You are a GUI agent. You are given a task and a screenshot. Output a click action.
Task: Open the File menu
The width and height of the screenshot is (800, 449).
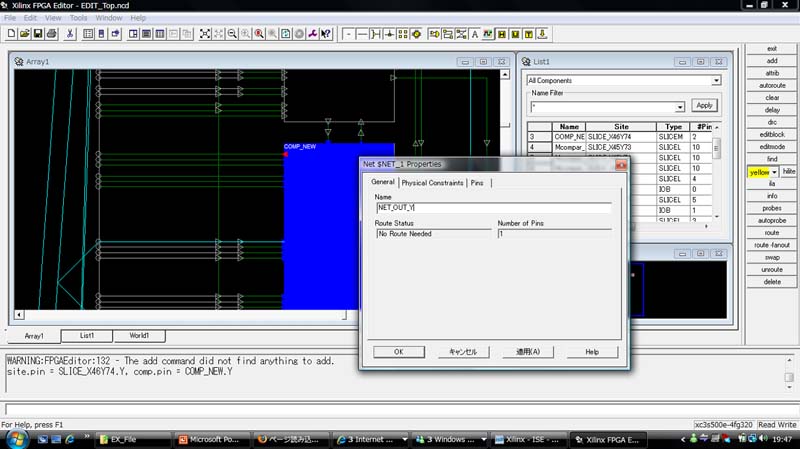(10, 18)
